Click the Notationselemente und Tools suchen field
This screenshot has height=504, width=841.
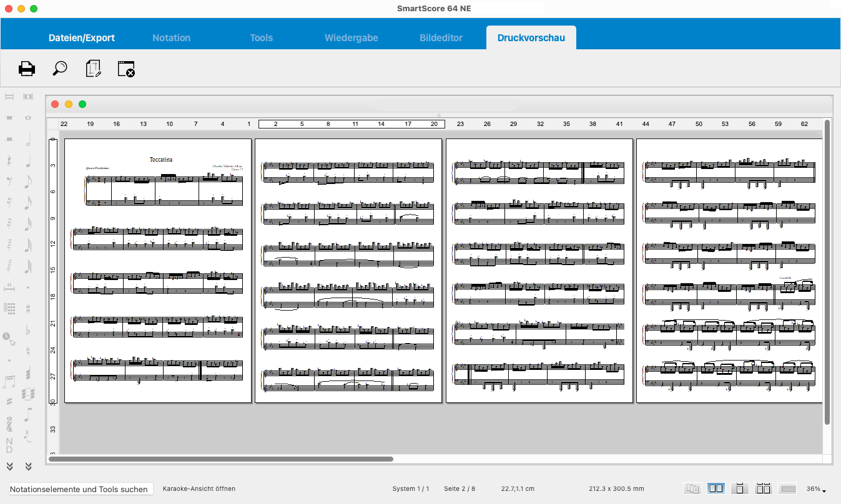[x=79, y=489]
